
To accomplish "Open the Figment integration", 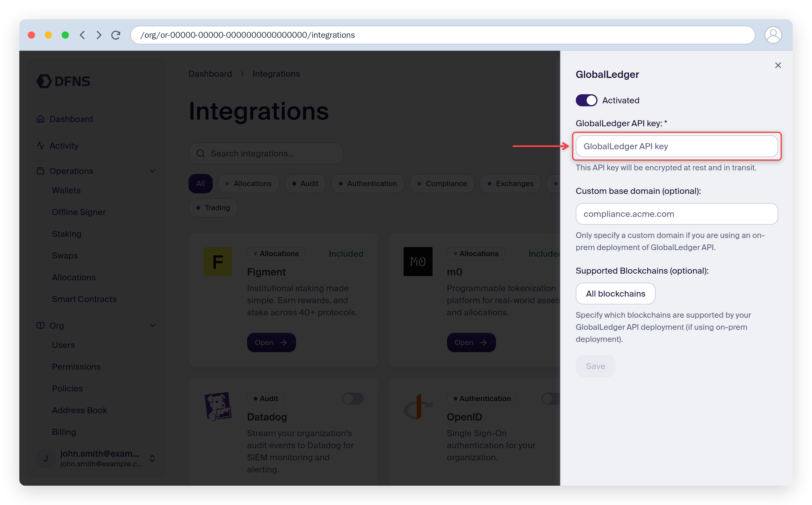I will coord(271,342).
